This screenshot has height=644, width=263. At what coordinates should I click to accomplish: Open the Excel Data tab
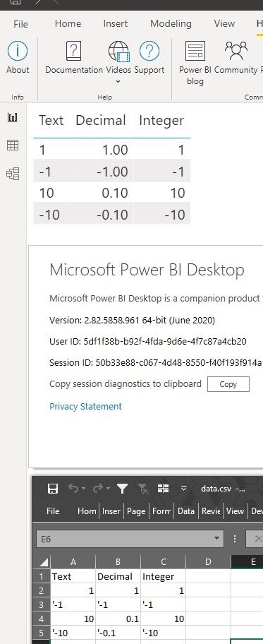186,511
